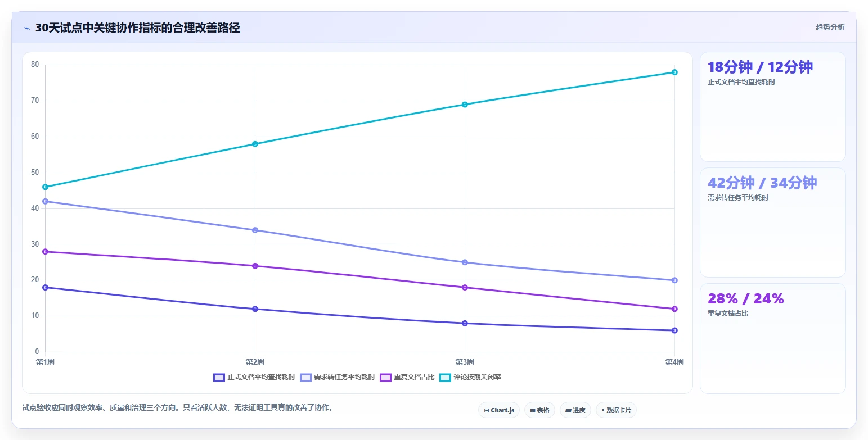Image resolution: width=868 pixels, height=440 pixels.
Task: Click 评论按期关闭率 data point at 第4周
Action: [x=674, y=72]
